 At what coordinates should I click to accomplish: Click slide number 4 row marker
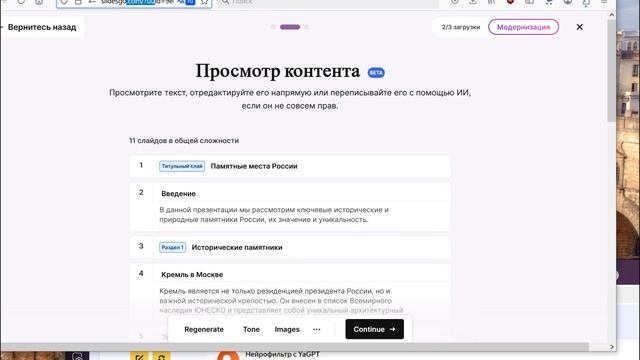141,273
